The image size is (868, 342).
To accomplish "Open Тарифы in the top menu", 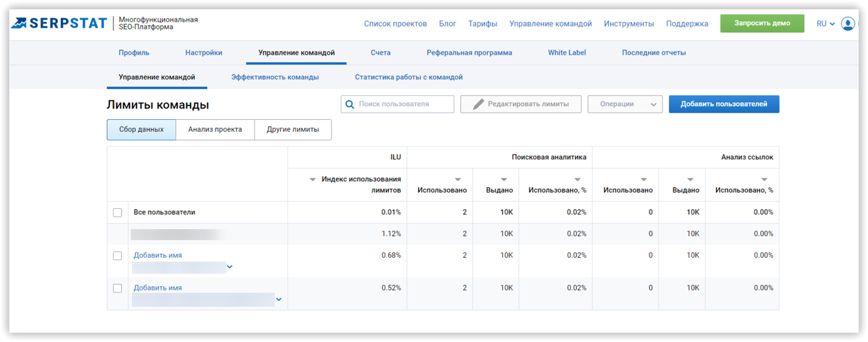I will click(x=483, y=24).
